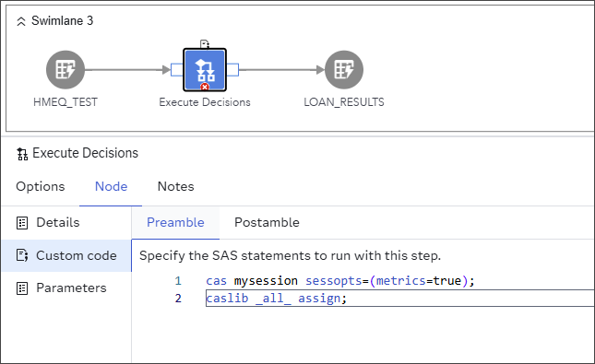
Task: Click the Execute Decisions panel header icon
Action: coord(22,154)
